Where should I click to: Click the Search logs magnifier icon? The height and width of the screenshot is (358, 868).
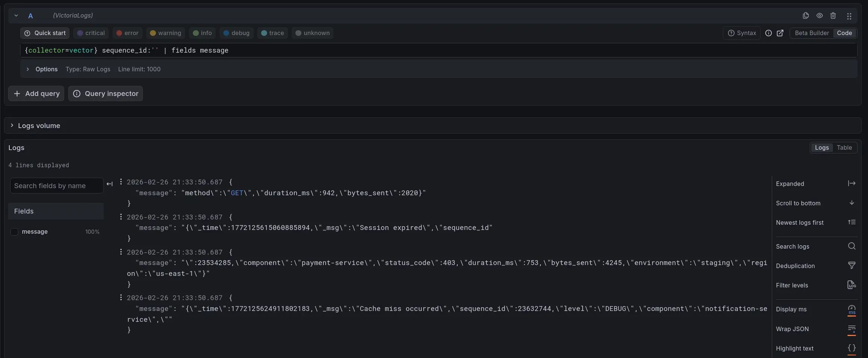[852, 246]
